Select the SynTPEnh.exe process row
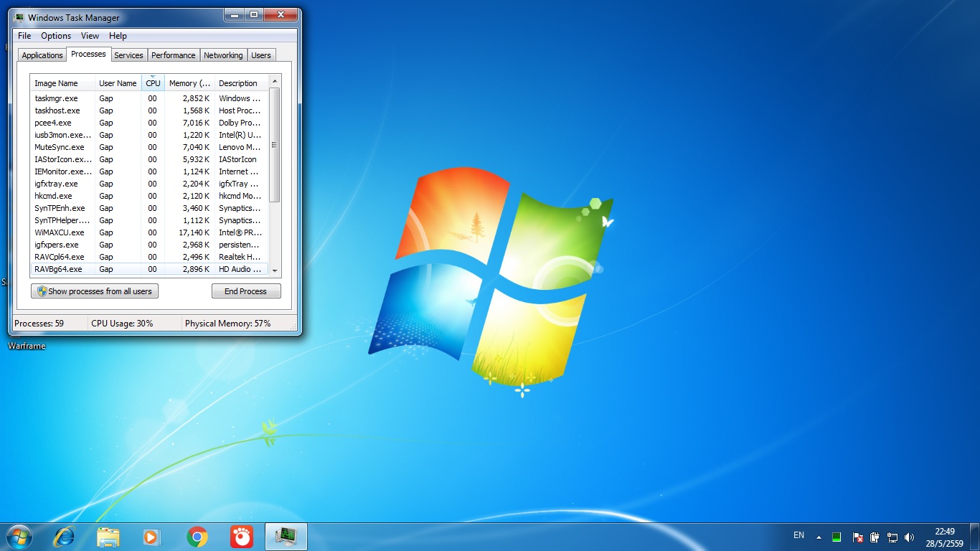Image resolution: width=980 pixels, height=551 pixels. (149, 208)
